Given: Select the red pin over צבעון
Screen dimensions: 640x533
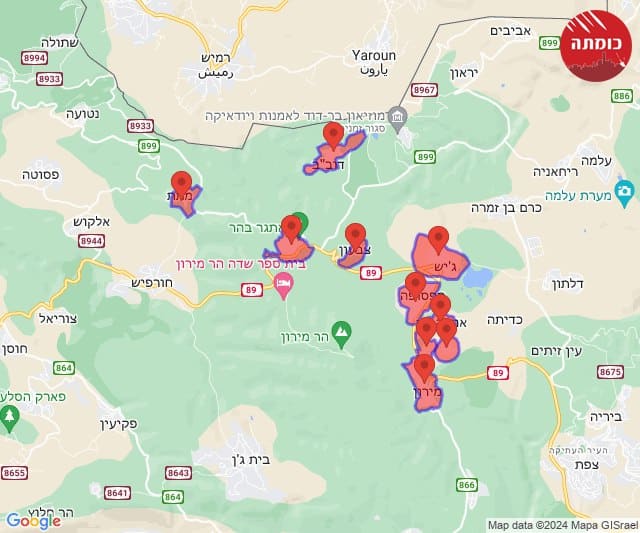Looking at the screenshot, I should pyautogui.click(x=355, y=237).
